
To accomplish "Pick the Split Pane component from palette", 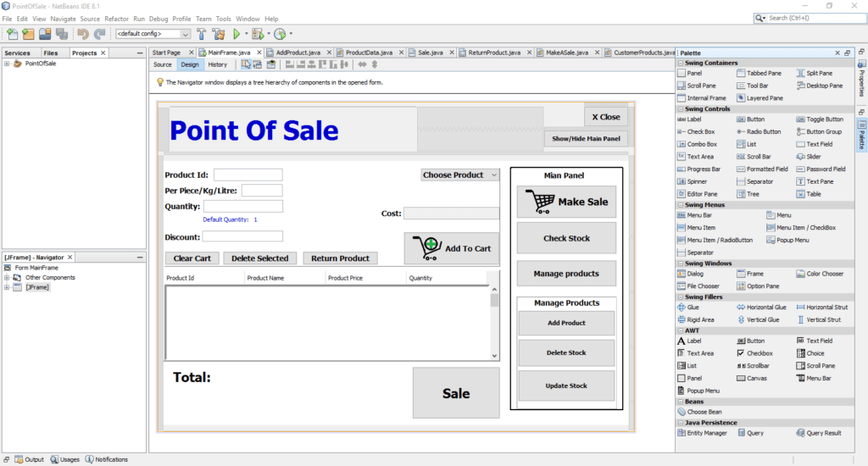I will [x=814, y=73].
